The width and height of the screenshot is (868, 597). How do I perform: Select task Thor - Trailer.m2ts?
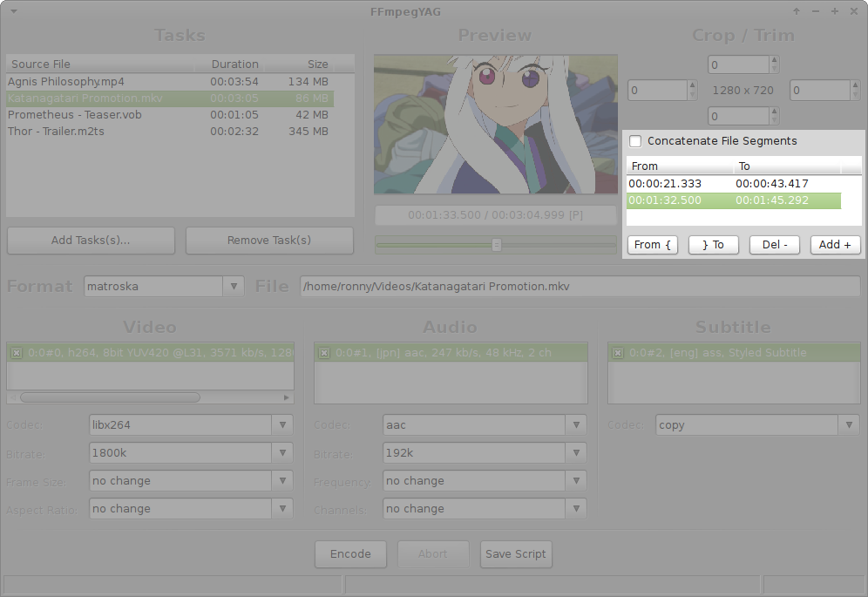click(x=170, y=132)
